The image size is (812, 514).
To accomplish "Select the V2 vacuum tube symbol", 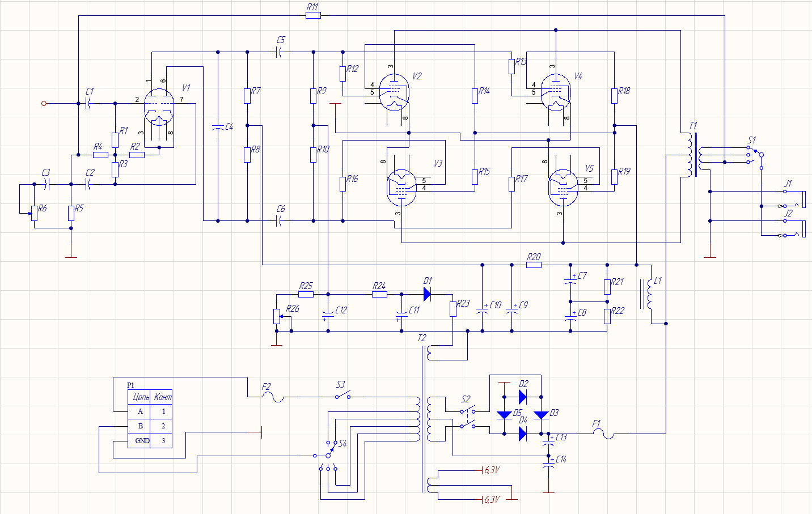I will pos(394,92).
